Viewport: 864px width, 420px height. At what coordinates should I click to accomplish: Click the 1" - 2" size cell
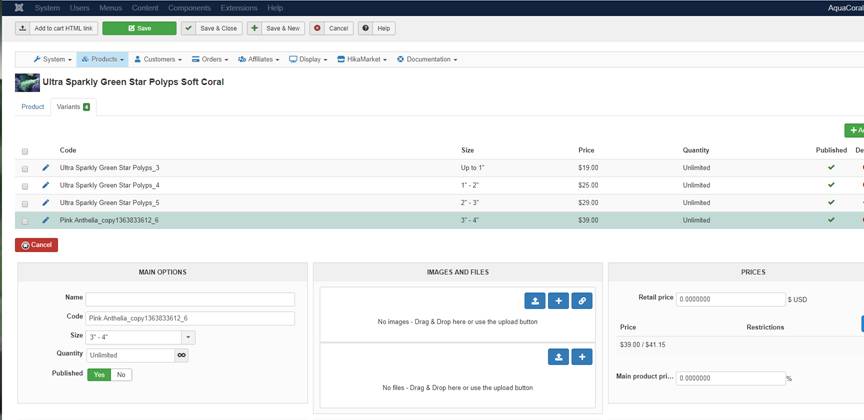(x=470, y=185)
